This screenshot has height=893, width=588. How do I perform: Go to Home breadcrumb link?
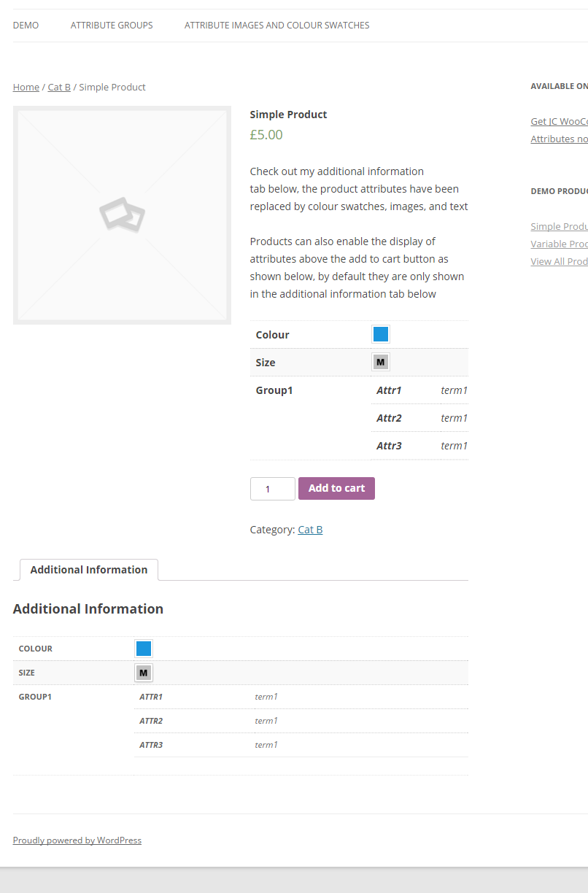point(26,87)
